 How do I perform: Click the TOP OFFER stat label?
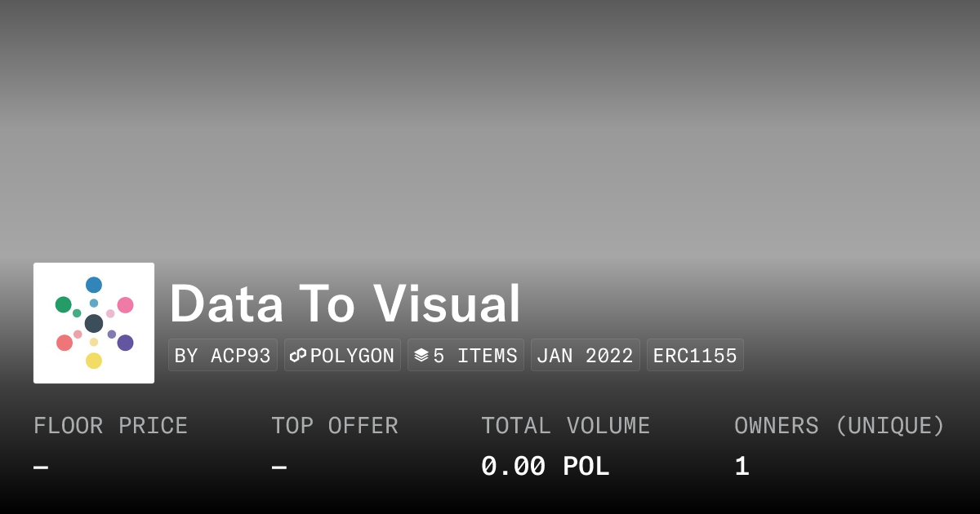point(335,426)
